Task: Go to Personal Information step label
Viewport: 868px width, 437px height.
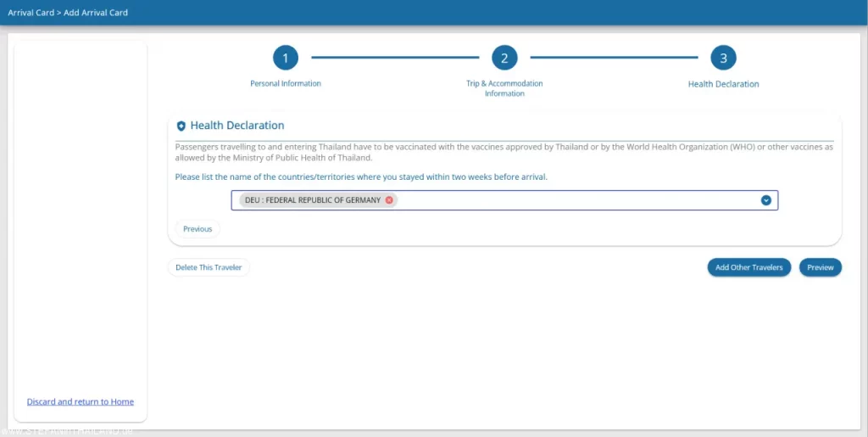Action: tap(286, 84)
